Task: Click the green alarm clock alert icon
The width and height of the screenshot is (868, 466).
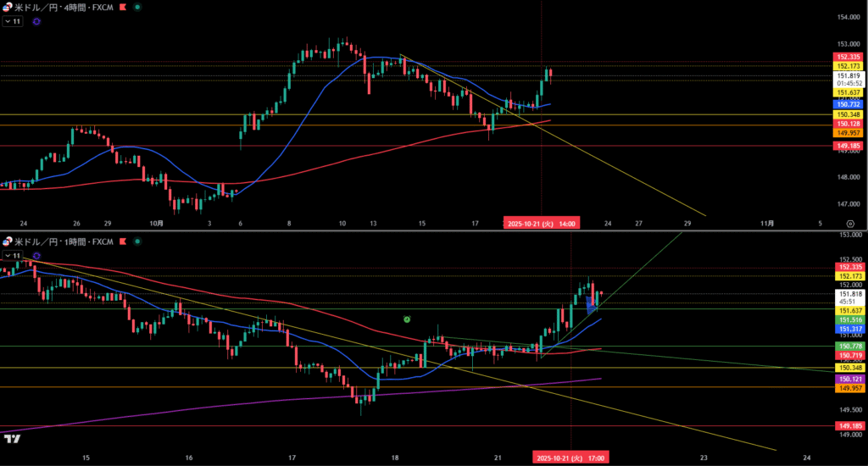Action: (x=407, y=319)
